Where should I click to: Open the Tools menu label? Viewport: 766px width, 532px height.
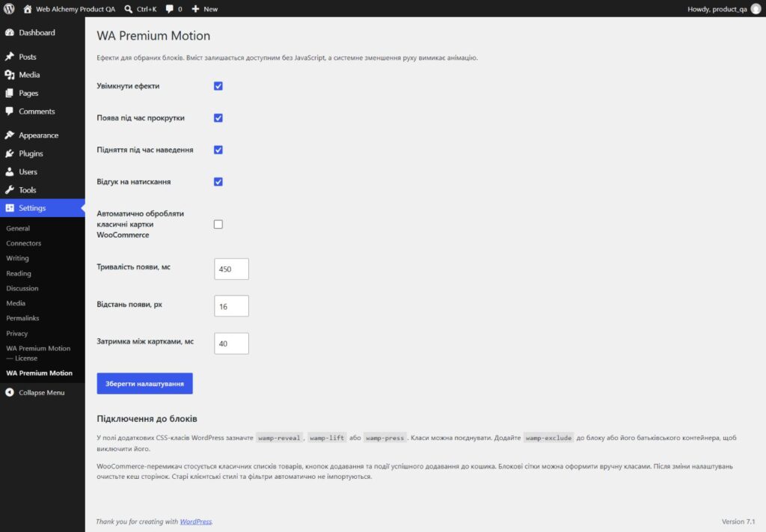pyautogui.click(x=28, y=190)
